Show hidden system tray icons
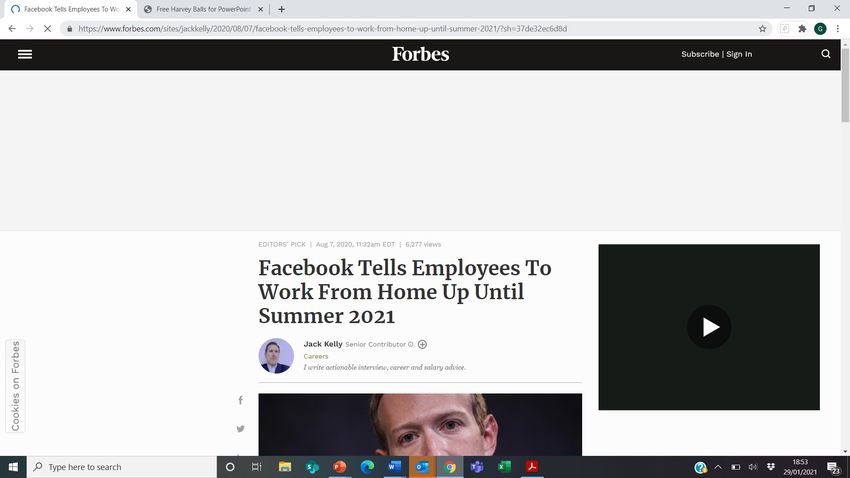The height and width of the screenshot is (478, 850). 718,467
